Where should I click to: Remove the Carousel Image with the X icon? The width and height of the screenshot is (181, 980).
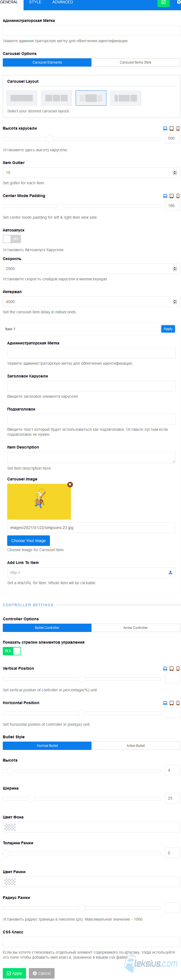(x=70, y=485)
